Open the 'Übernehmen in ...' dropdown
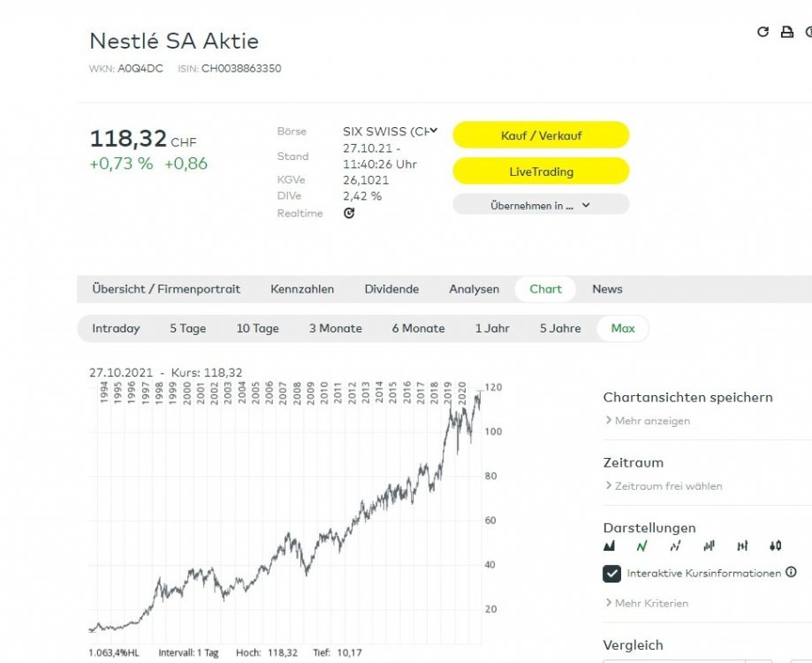 [541, 205]
